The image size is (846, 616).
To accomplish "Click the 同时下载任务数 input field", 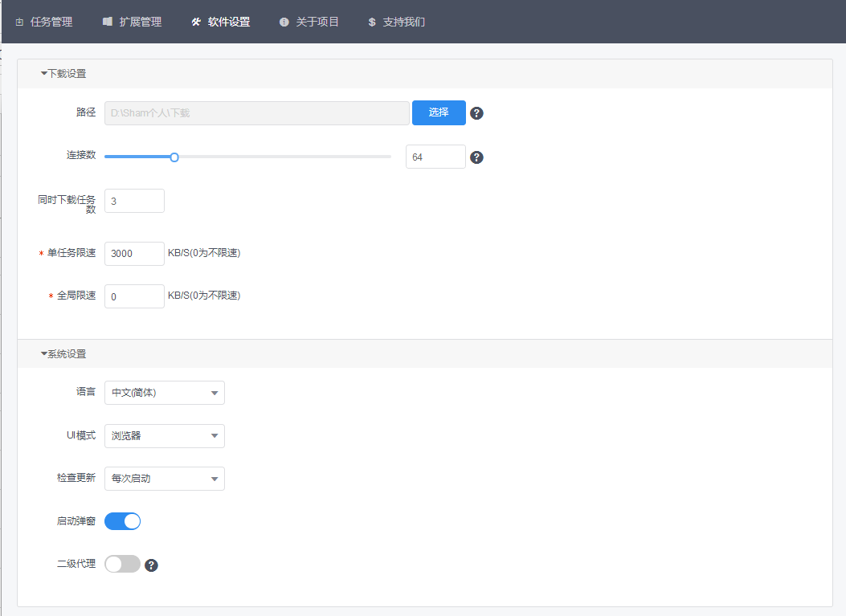I will pos(134,201).
